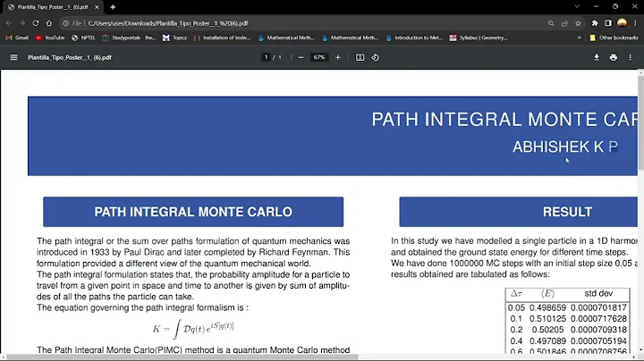This screenshot has height=361, width=644.
Task: Click the 0.510125 energy value cell
Action: click(547, 319)
